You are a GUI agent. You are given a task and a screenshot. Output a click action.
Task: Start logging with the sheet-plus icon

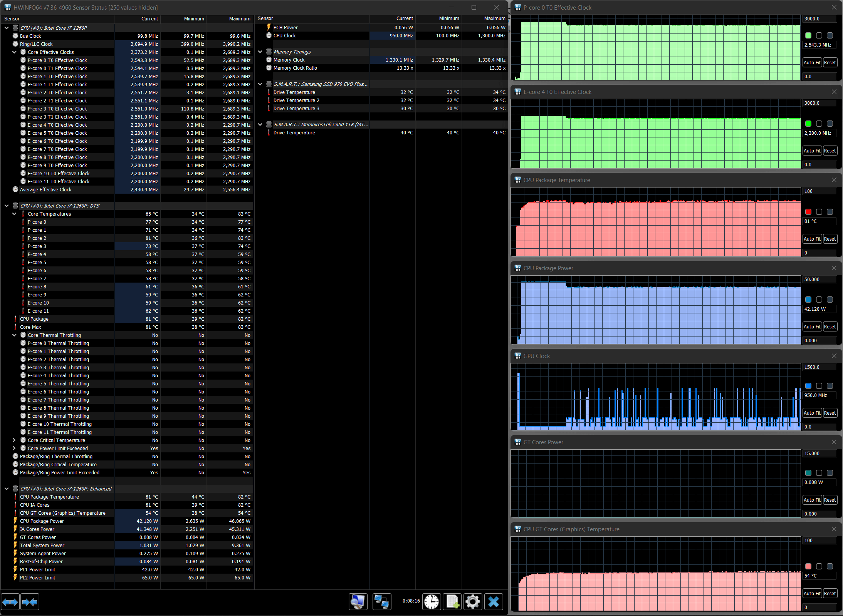pyautogui.click(x=452, y=601)
